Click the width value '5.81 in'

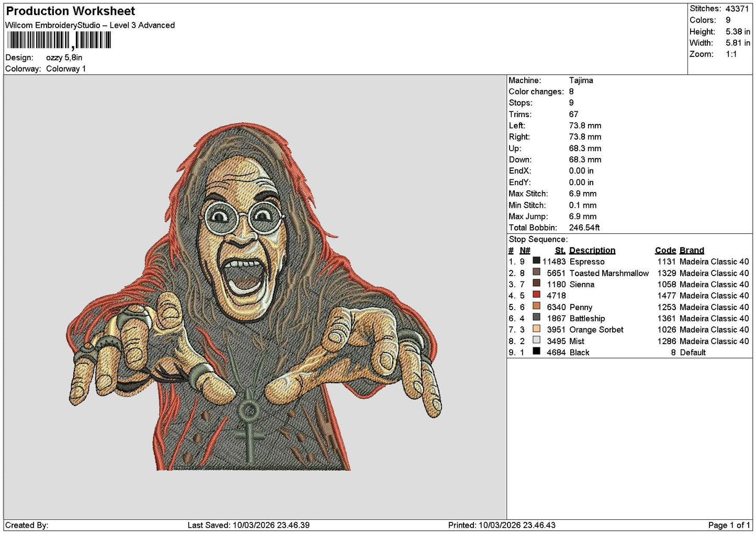tap(738, 43)
